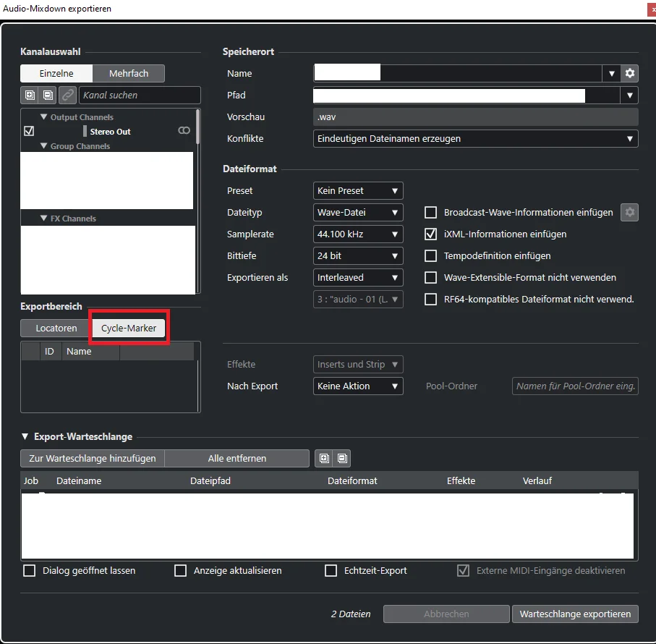The height and width of the screenshot is (644, 656).
Task: Click expand-all icon above channel list
Action: [x=30, y=95]
